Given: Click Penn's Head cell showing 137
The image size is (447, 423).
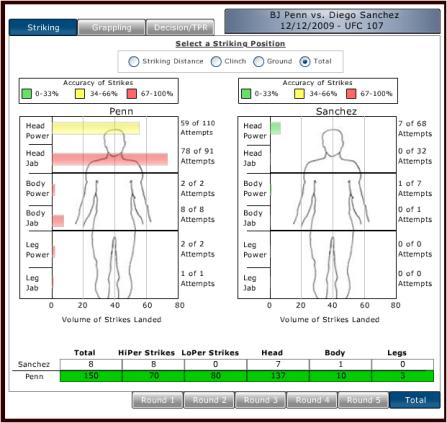Looking at the screenshot, I should coord(278,376).
